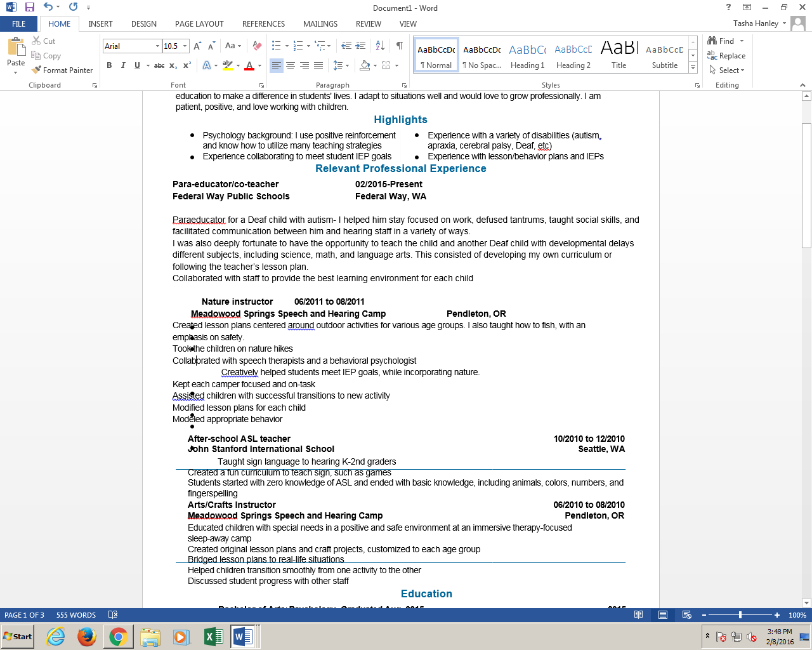
Task: Open Text Effects and Typography
Action: (207, 65)
